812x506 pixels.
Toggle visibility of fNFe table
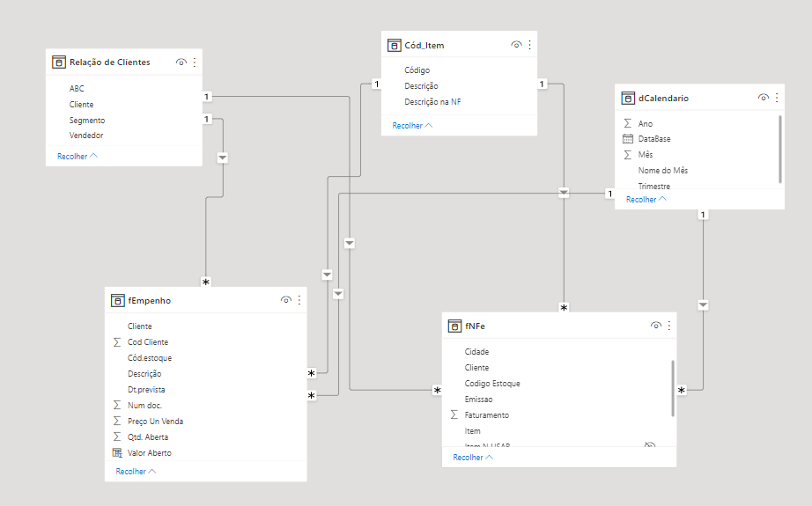point(655,325)
